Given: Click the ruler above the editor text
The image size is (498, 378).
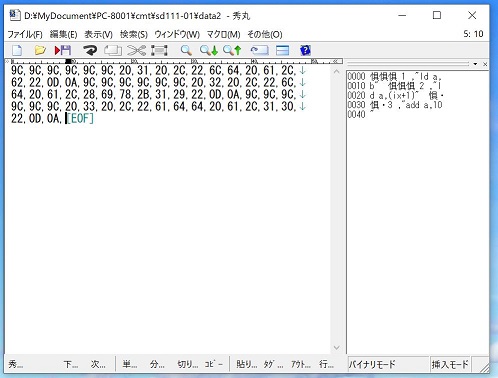Looking at the screenshot, I should click(x=174, y=61).
